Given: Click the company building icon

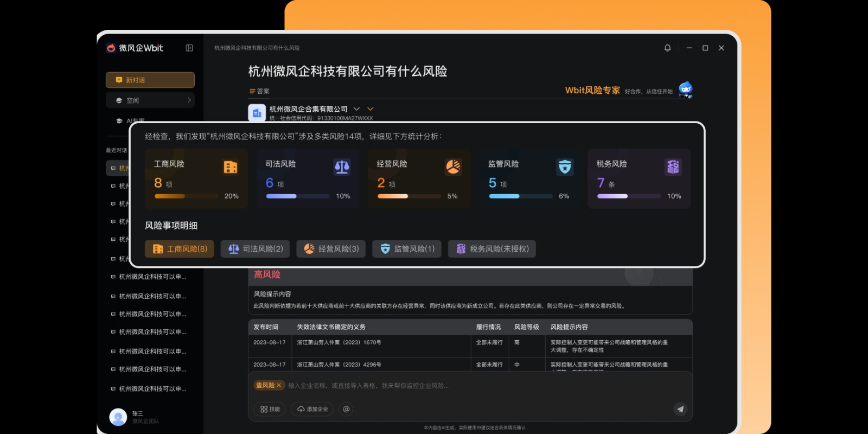Looking at the screenshot, I should tap(257, 113).
